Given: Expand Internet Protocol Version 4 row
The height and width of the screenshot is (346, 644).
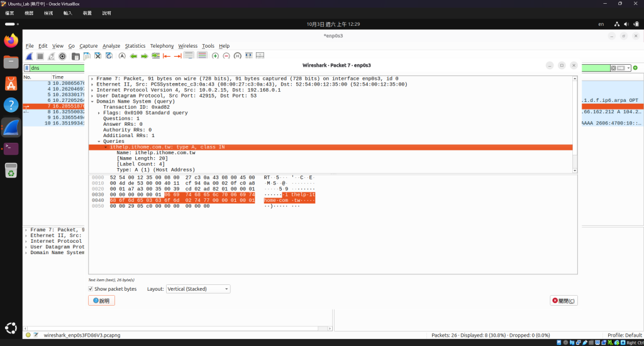Looking at the screenshot, I should click(92, 90).
